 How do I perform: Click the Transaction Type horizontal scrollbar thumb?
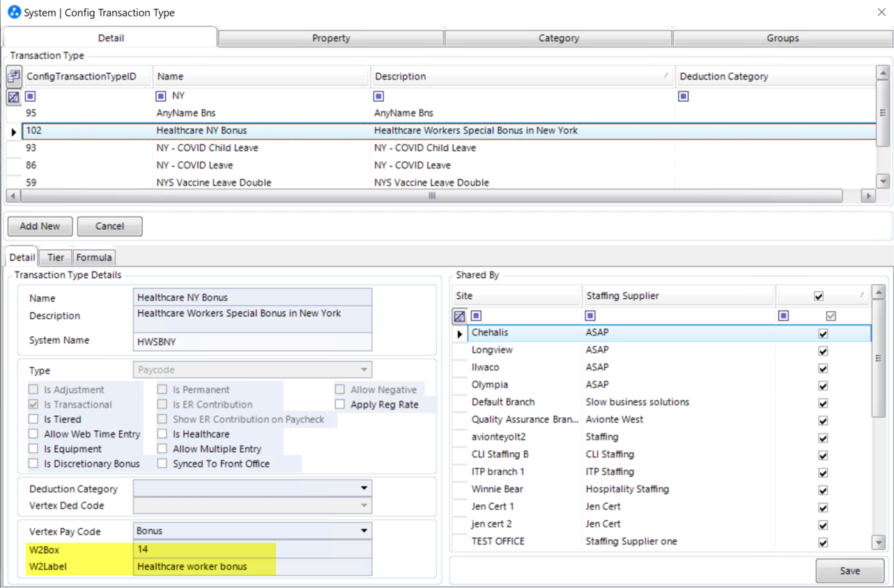tap(431, 196)
